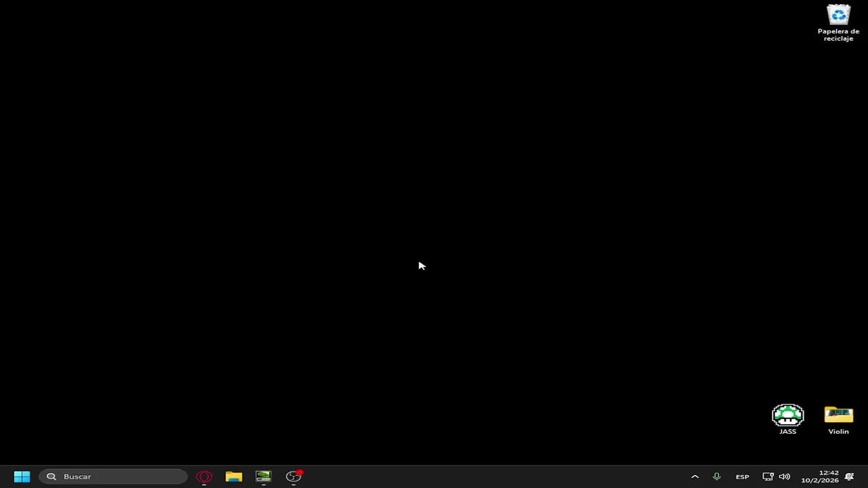The height and width of the screenshot is (488, 868).
Task: Open the notifications bell icon
Action: click(849, 476)
